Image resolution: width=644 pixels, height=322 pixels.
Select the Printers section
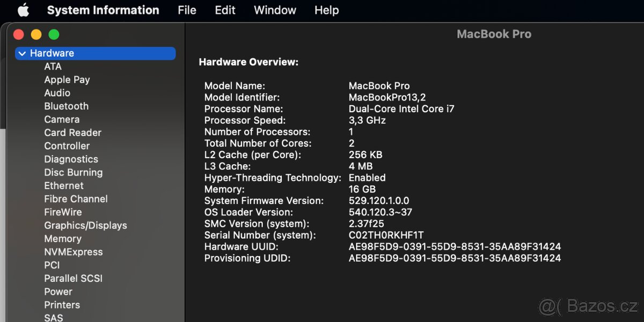[62, 304]
